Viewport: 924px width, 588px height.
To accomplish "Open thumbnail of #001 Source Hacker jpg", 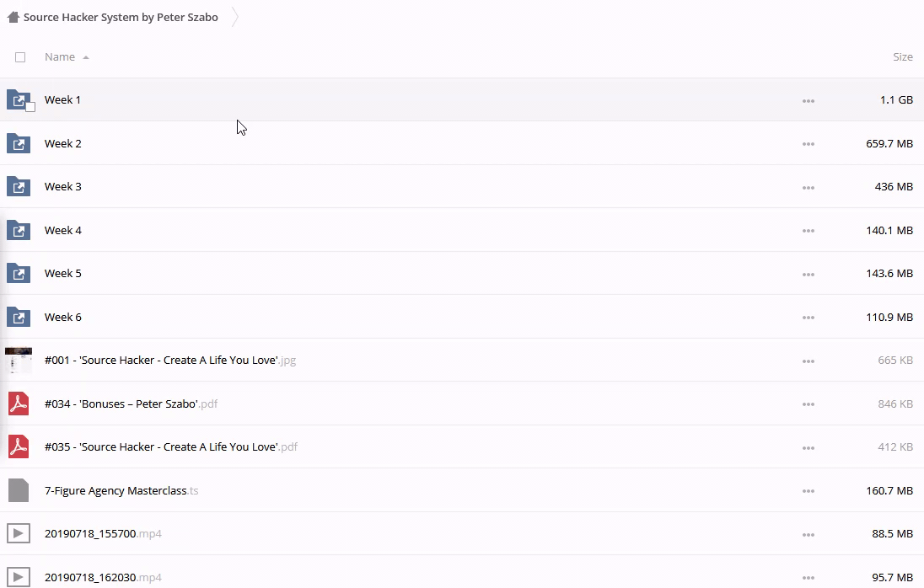I will 19,361.
